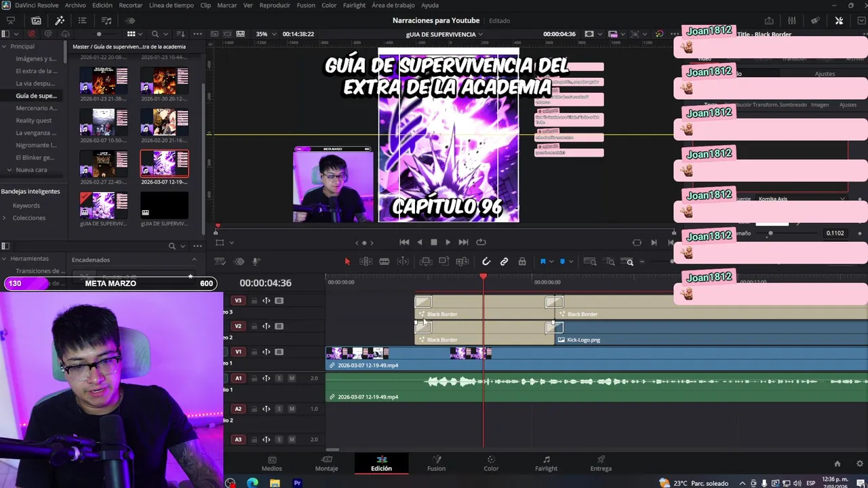This screenshot has width=868, height=488.
Task: Open the Effects magic wand panel
Action: point(60,20)
